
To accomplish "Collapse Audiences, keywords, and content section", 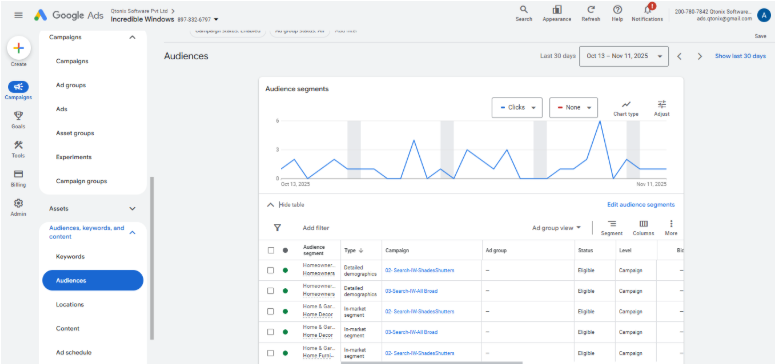I will pyautogui.click(x=132, y=232).
